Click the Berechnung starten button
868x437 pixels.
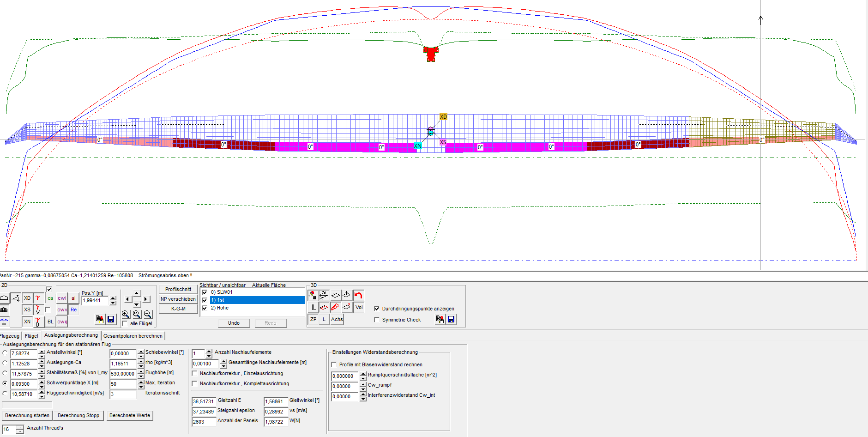coord(27,415)
